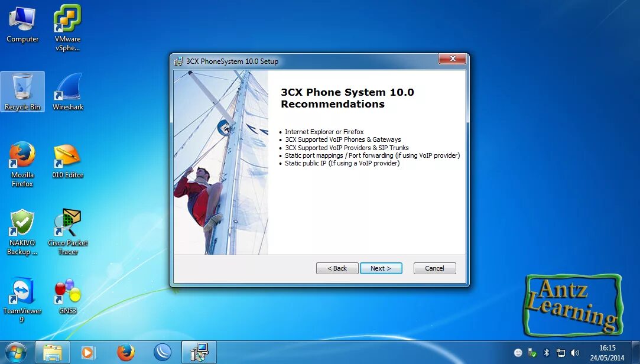
Task: Cancel the 3CX PhoneSystem setup
Action: pos(435,268)
